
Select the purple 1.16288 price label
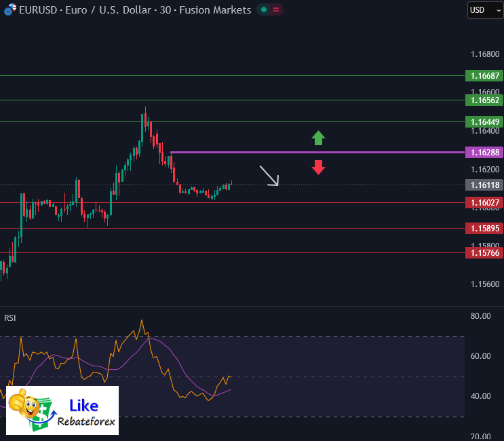(x=484, y=153)
